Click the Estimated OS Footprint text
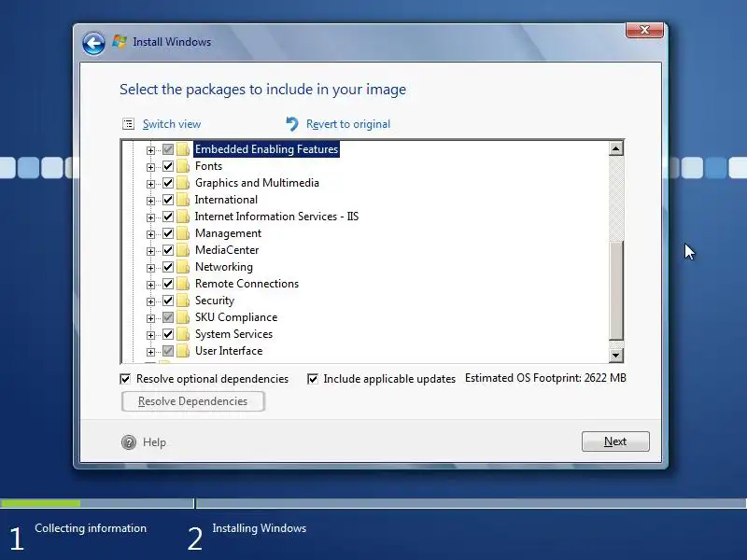The width and height of the screenshot is (747, 560). point(545,378)
